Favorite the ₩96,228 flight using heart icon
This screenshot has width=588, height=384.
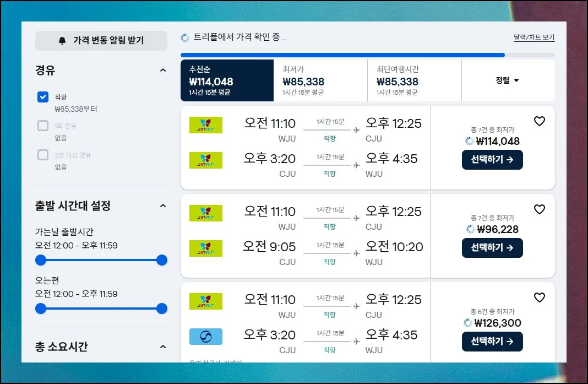[540, 209]
